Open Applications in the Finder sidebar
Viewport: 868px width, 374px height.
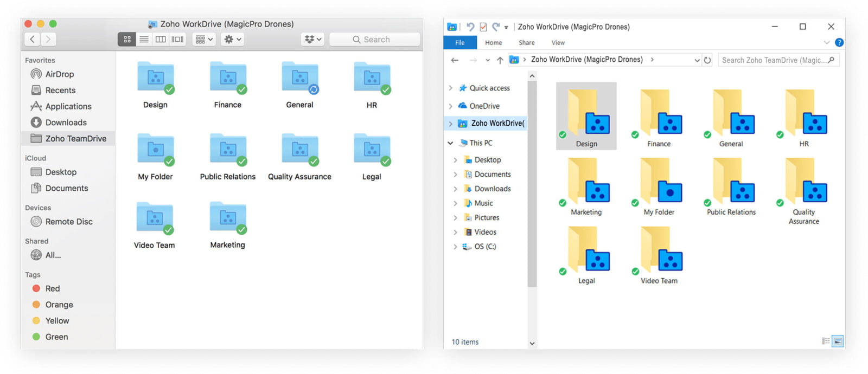pyautogui.click(x=68, y=106)
